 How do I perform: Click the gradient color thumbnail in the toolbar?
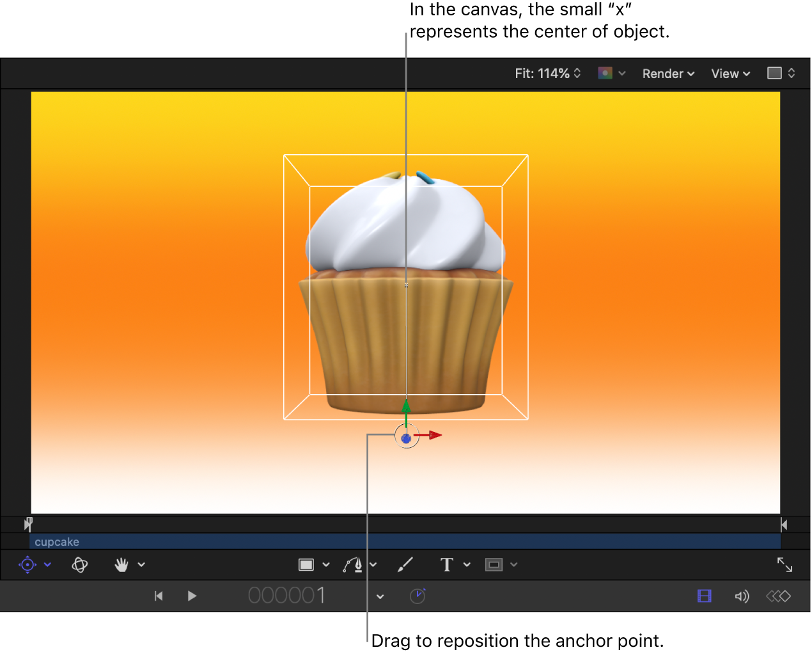coord(605,73)
